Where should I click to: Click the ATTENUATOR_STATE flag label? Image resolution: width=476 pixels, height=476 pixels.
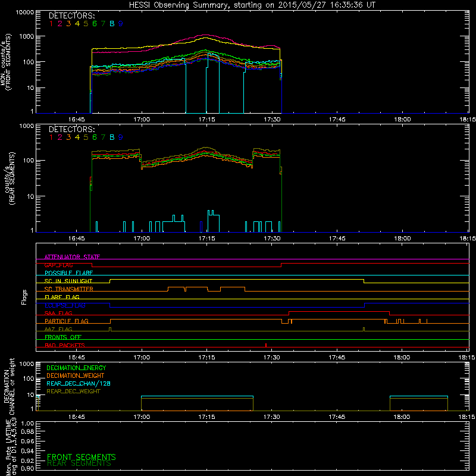(72, 257)
